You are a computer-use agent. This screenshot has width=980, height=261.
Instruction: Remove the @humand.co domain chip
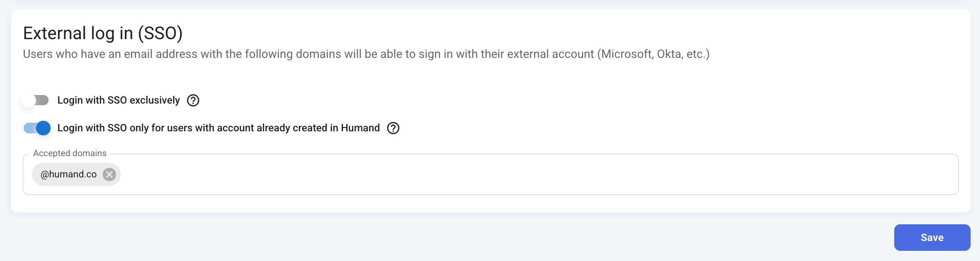pos(109,175)
